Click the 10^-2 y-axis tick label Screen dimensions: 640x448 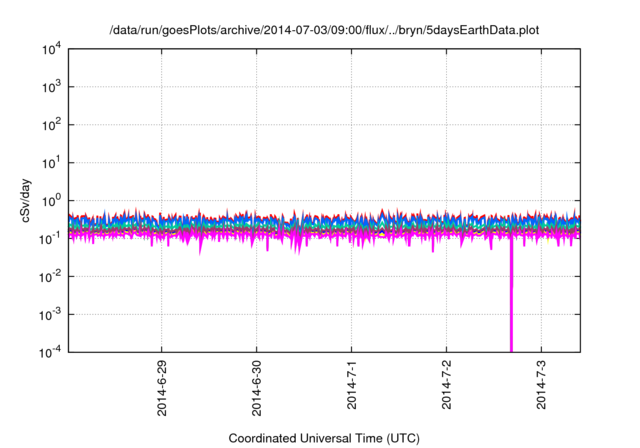click(53, 276)
